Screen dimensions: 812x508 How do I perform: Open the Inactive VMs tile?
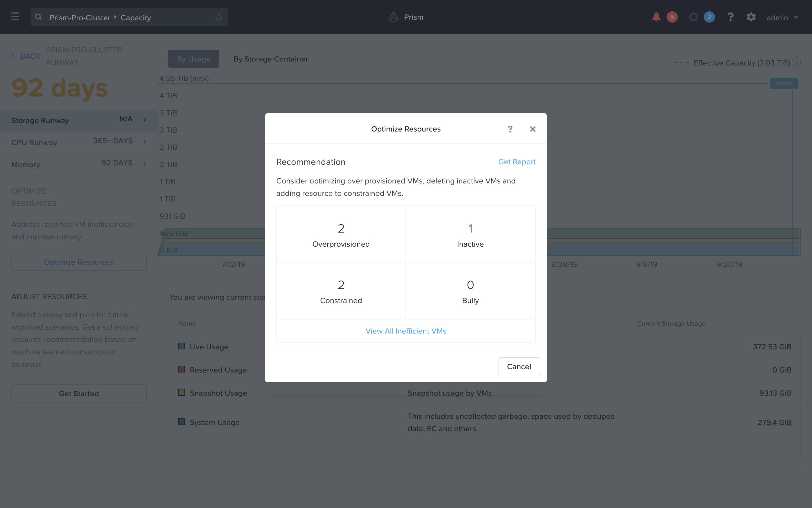tap(470, 235)
